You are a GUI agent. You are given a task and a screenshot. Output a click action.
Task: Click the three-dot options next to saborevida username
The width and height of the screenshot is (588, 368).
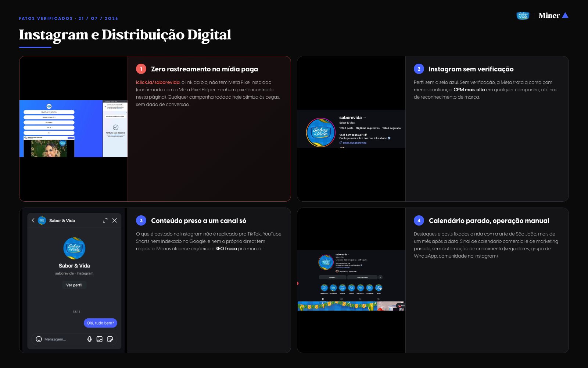[365, 118]
